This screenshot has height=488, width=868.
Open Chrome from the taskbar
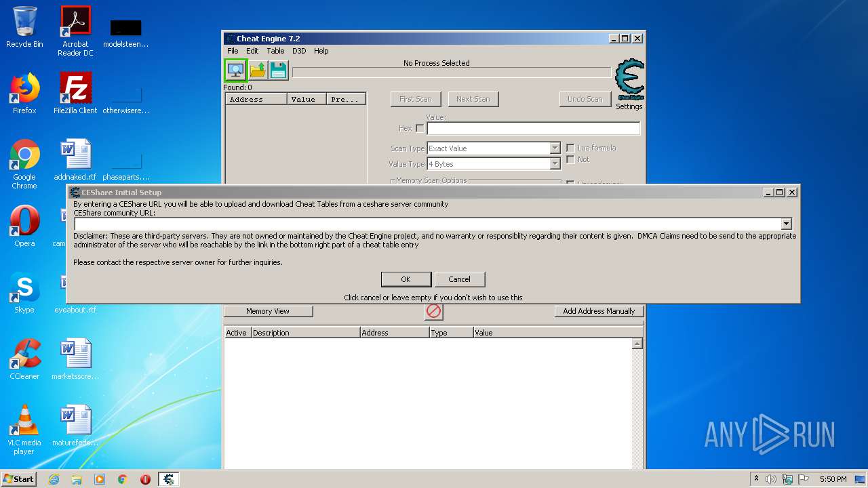click(123, 479)
